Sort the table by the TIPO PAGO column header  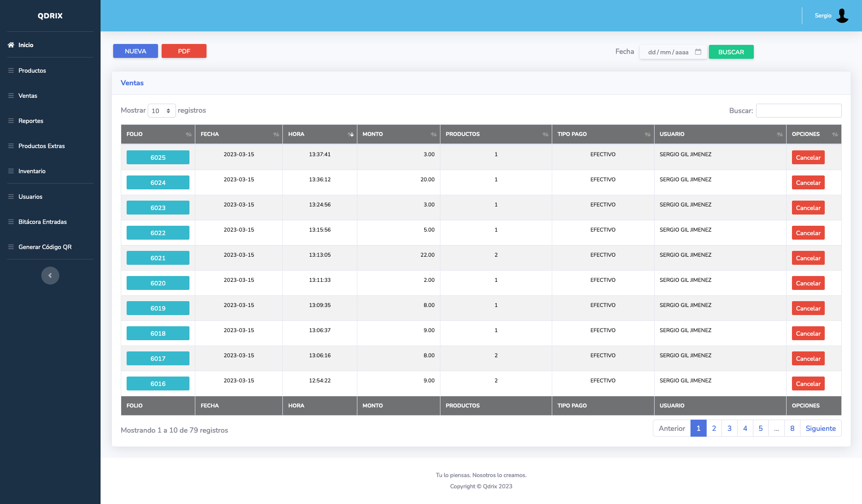pos(603,134)
